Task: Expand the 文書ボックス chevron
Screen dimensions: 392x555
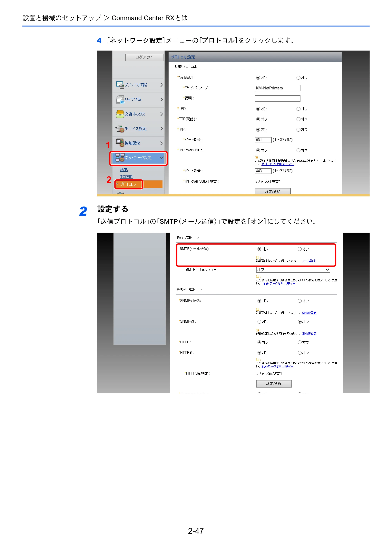Action: tap(162, 114)
